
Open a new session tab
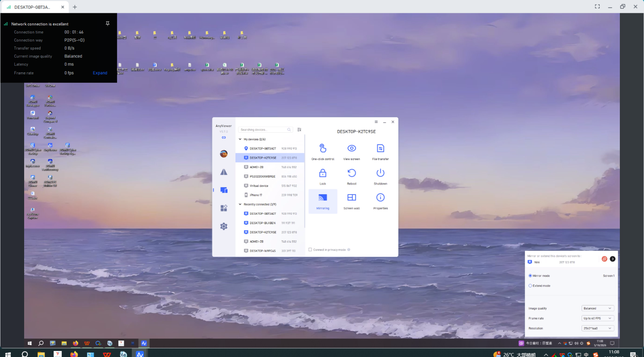point(75,7)
